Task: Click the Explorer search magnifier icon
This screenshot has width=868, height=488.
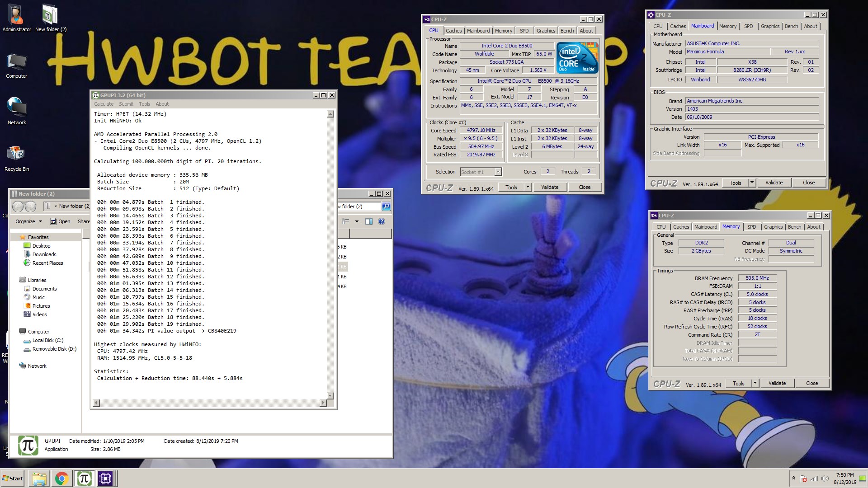Action: (x=386, y=206)
